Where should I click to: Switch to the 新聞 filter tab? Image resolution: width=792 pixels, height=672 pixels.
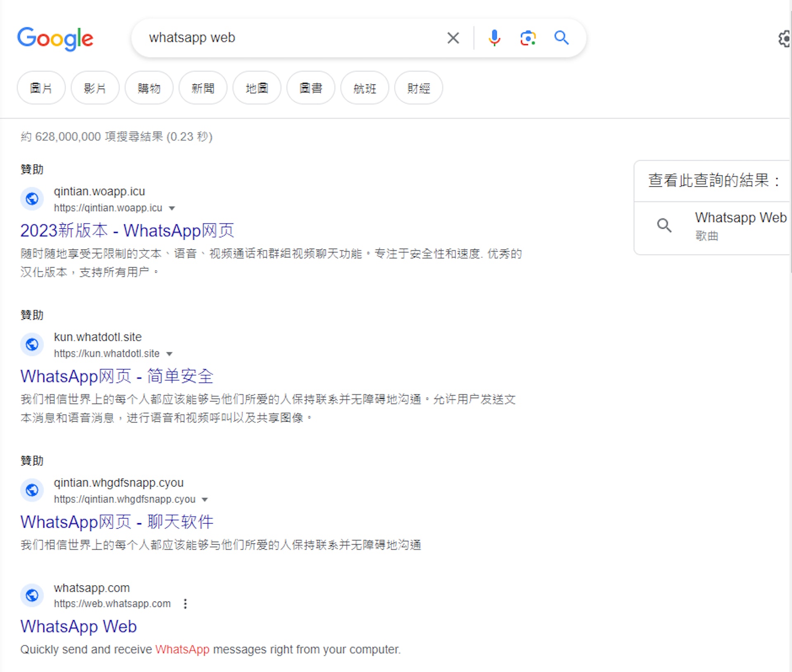pyautogui.click(x=203, y=88)
